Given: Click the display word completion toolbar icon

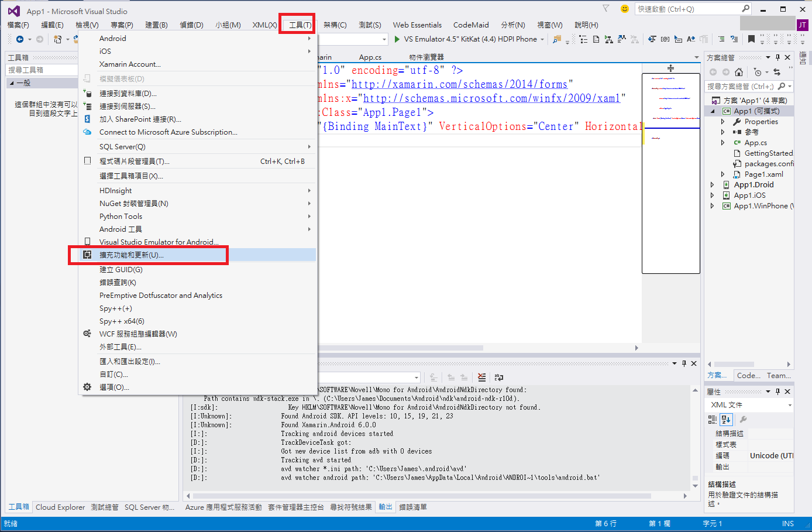Looking at the screenshot, I should coord(691,39).
